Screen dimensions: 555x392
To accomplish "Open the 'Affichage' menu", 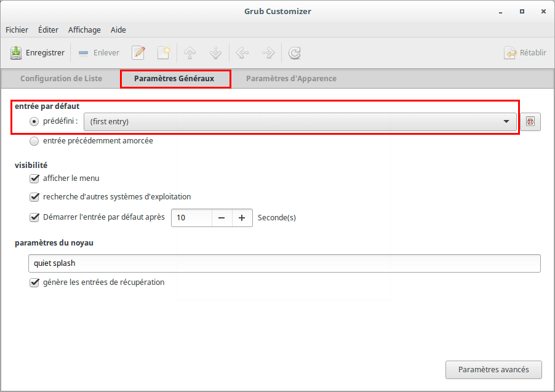I will click(84, 30).
